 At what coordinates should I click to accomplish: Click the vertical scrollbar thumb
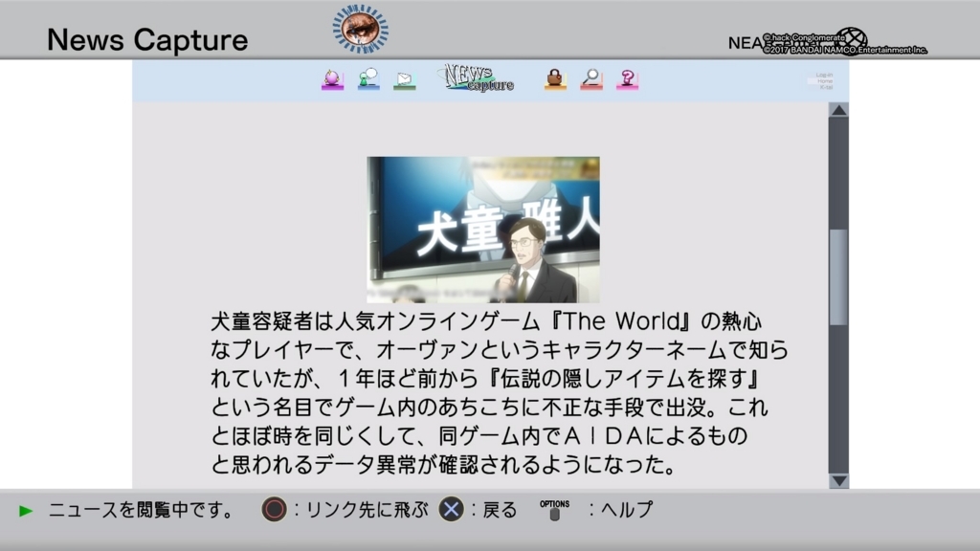pyautogui.click(x=838, y=277)
